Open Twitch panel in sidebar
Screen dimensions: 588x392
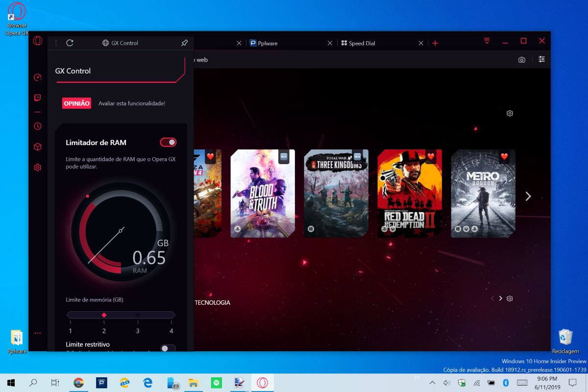point(38,98)
